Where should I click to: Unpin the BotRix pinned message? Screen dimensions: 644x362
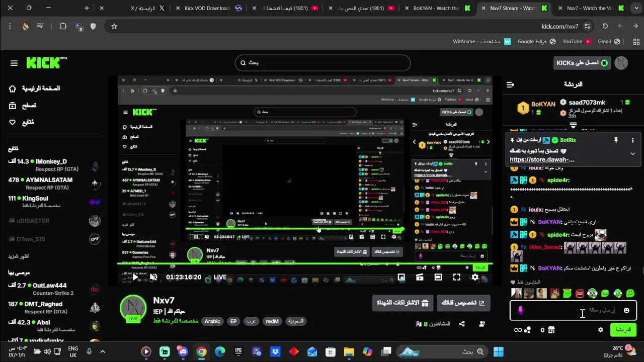[x=616, y=140]
